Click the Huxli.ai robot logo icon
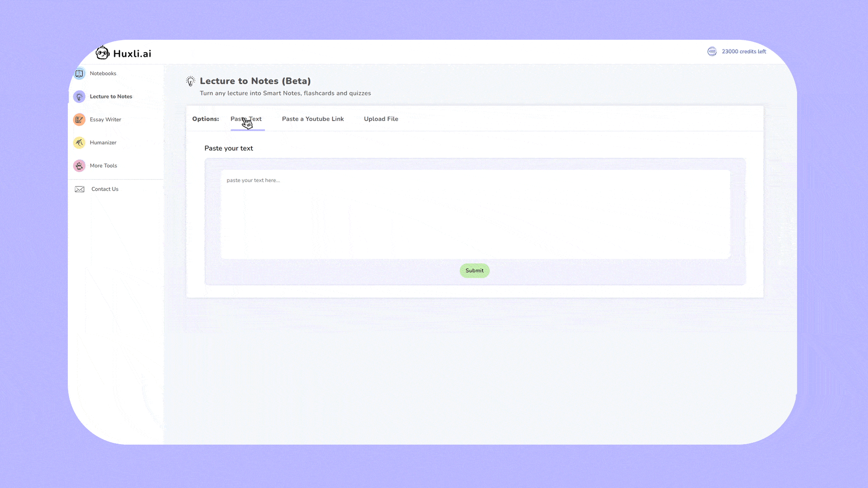Image resolution: width=868 pixels, height=488 pixels. coord(103,53)
